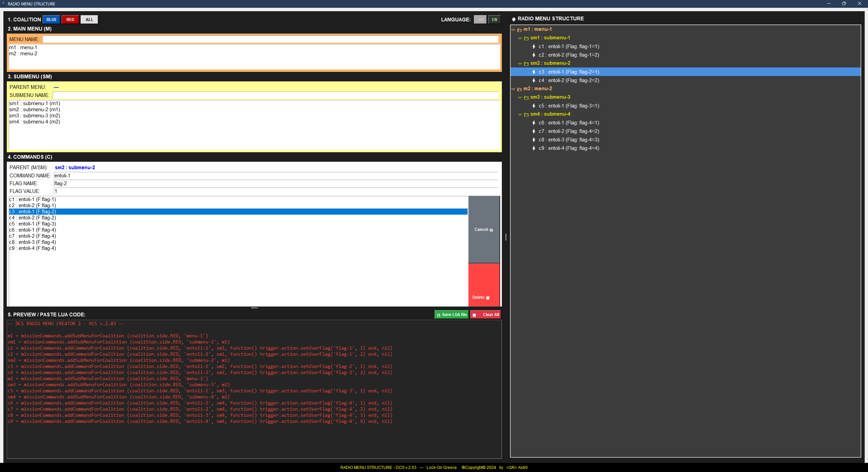The width and height of the screenshot is (868, 472).
Task: Click lightning icon next to c1 entoli-1
Action: (534, 46)
